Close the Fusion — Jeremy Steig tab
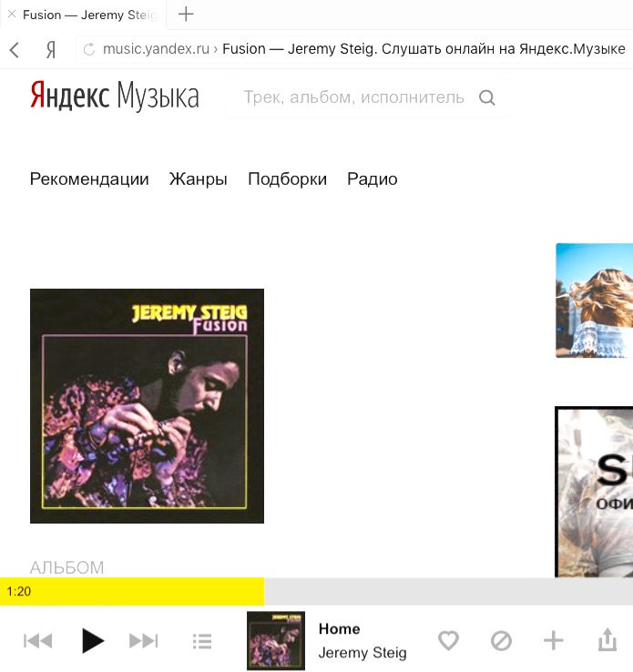 click(12, 15)
